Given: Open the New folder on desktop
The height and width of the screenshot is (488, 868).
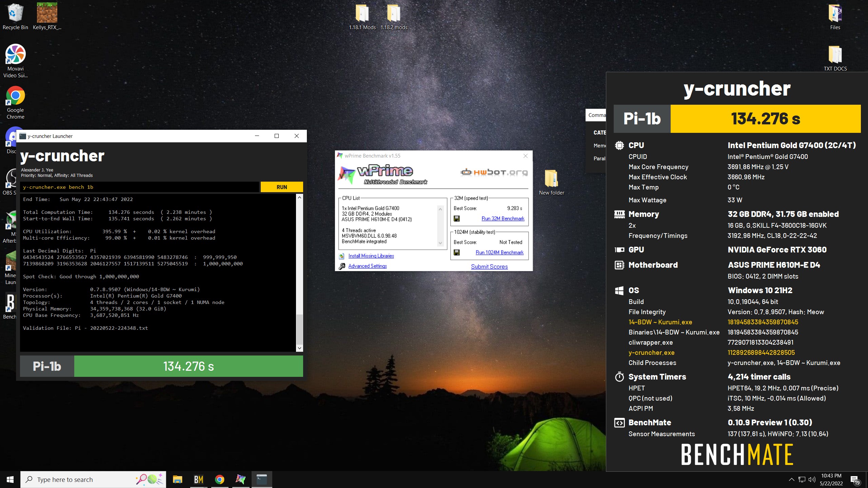Looking at the screenshot, I should click(x=551, y=182).
